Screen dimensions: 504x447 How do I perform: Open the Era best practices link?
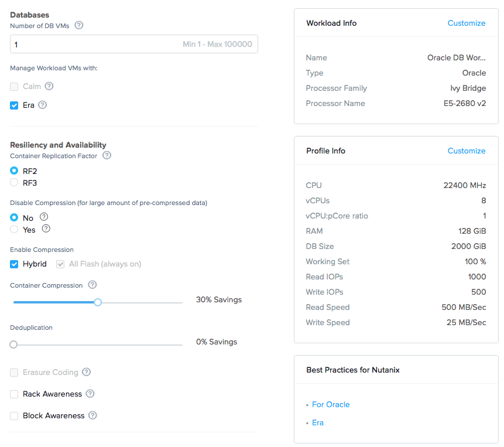317,422
